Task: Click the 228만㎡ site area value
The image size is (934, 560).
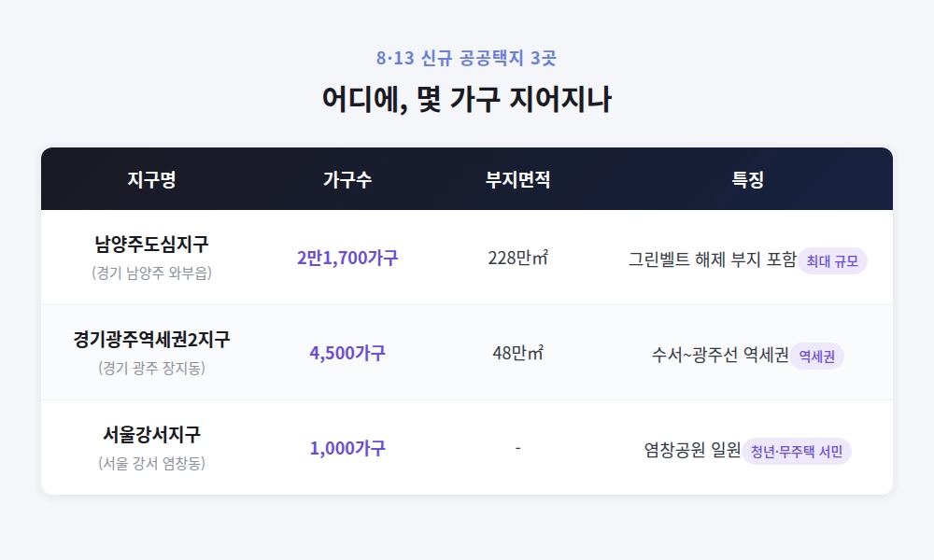Action: [x=517, y=258]
